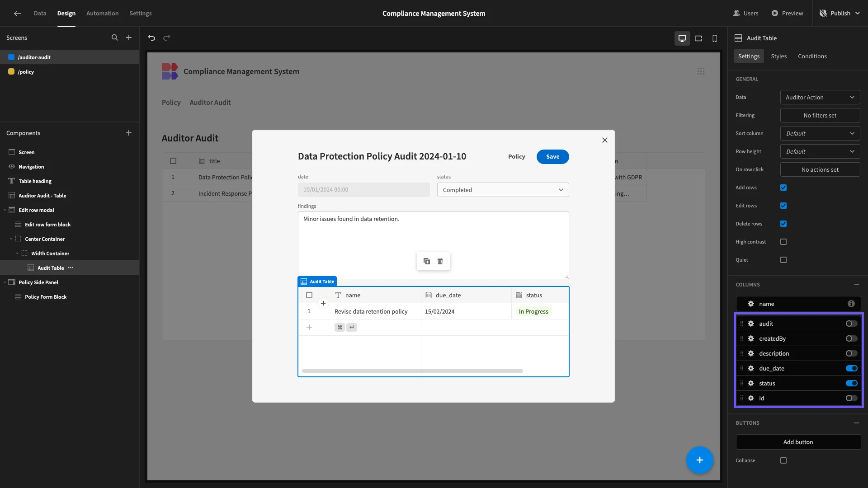The height and width of the screenshot is (488, 868).
Task: Open due_date column settings gear
Action: pyautogui.click(x=751, y=368)
